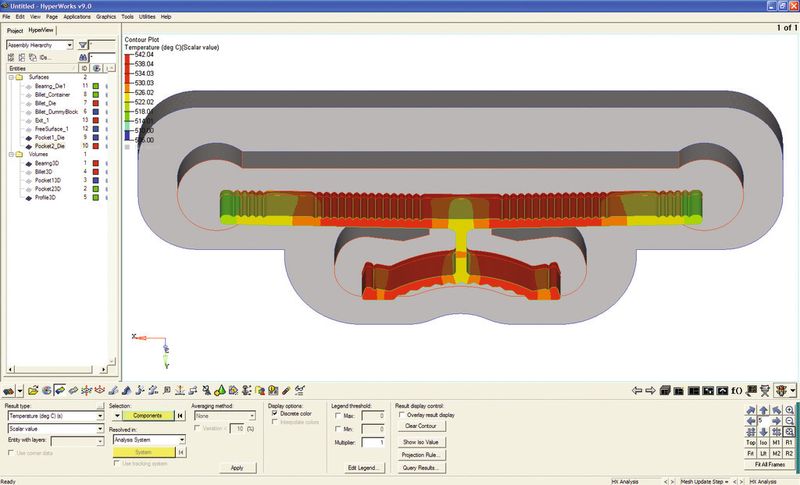Open the Applications menu

[x=76, y=17]
